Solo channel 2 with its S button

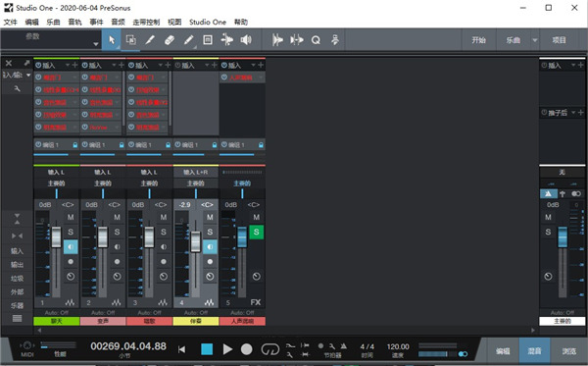pyautogui.click(x=117, y=232)
